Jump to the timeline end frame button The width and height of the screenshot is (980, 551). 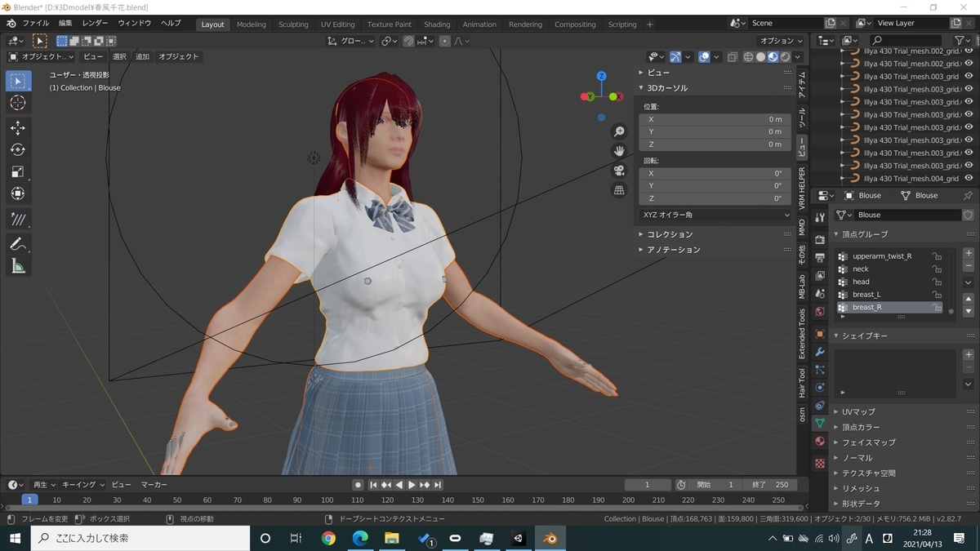tap(439, 485)
